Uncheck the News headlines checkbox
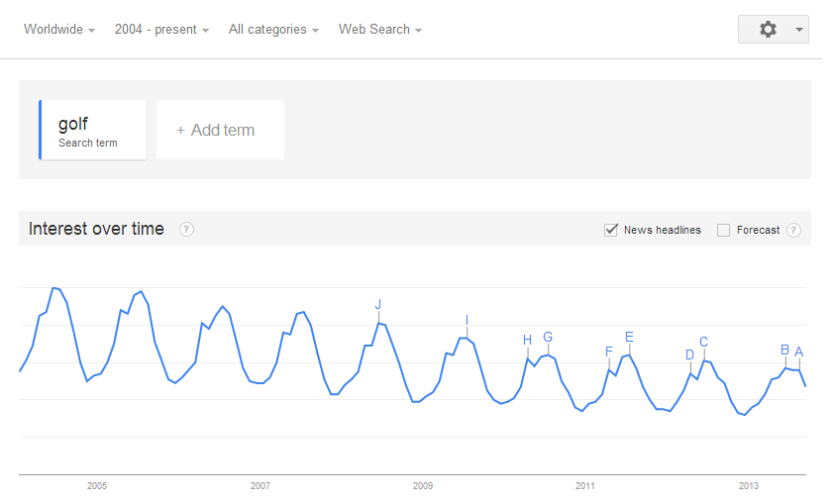Screen dimensions: 834x504 point(610,230)
